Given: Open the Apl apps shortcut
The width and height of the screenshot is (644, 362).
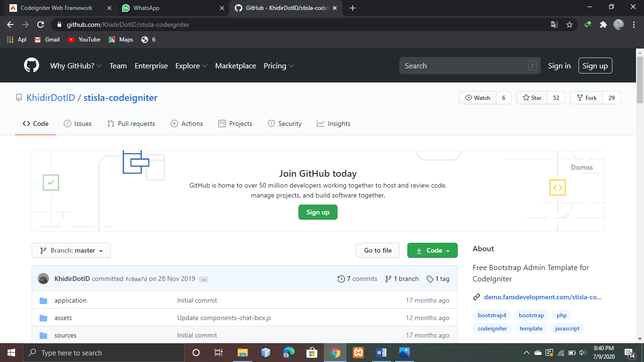Looking at the screenshot, I should (x=17, y=40).
